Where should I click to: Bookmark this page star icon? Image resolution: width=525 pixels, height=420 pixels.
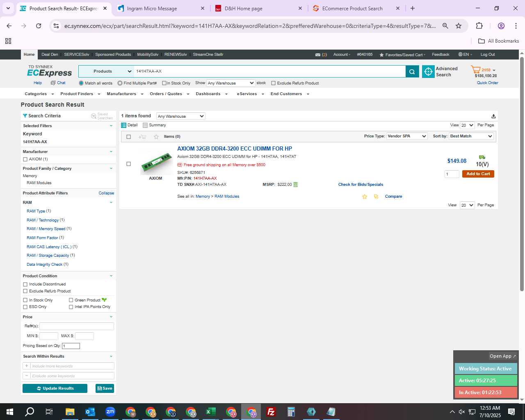459,26
